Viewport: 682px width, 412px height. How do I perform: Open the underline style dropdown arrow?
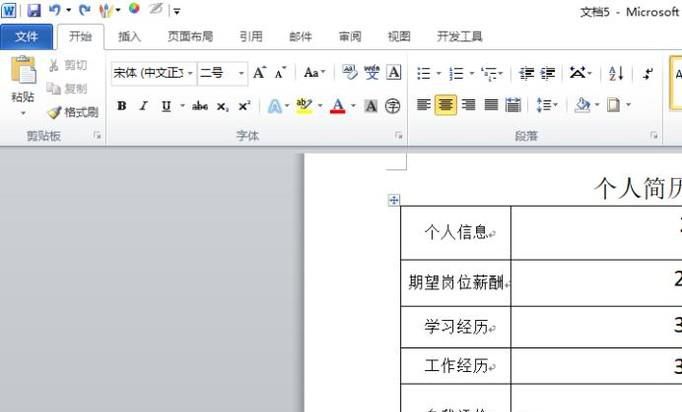[182, 106]
